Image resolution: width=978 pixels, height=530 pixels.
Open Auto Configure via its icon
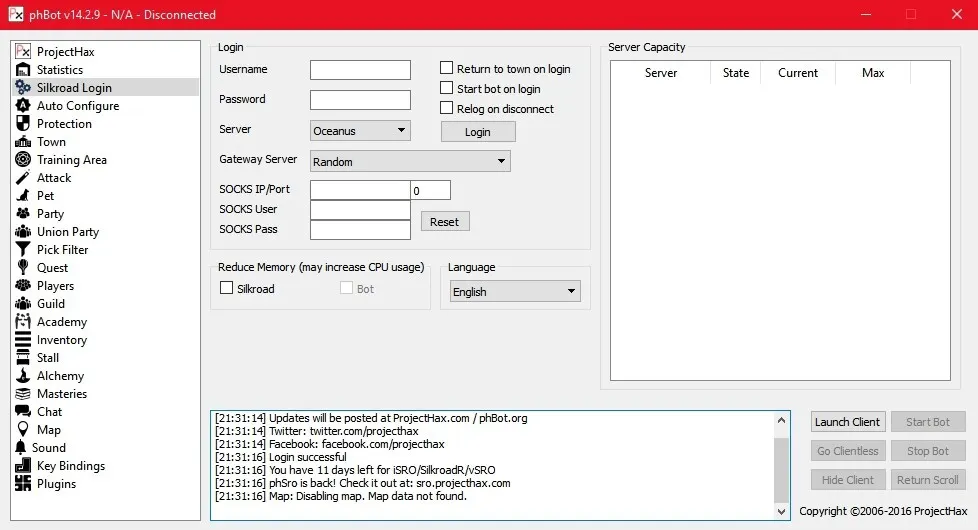[23, 105]
